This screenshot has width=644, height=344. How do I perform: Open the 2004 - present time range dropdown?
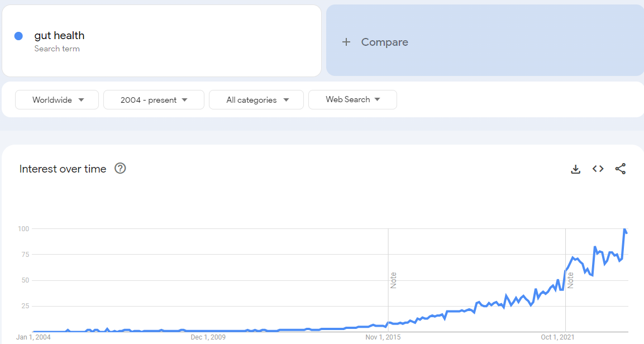click(154, 100)
